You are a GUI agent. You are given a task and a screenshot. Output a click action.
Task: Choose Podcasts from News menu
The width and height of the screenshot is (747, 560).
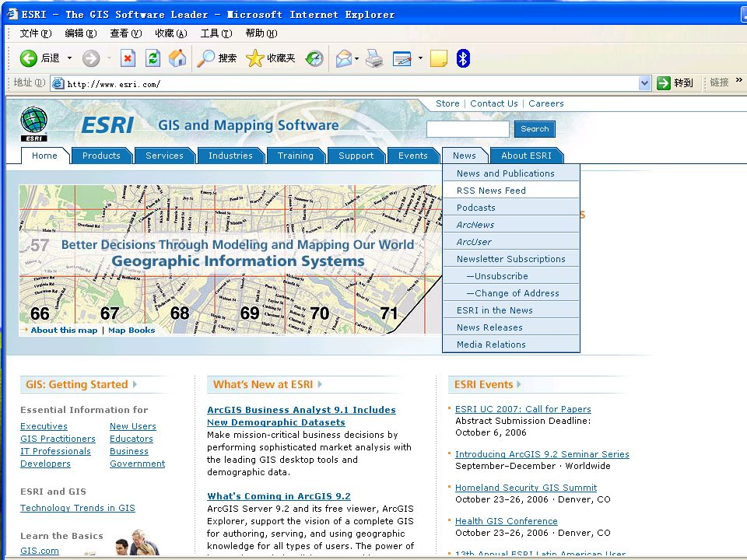(x=511, y=208)
